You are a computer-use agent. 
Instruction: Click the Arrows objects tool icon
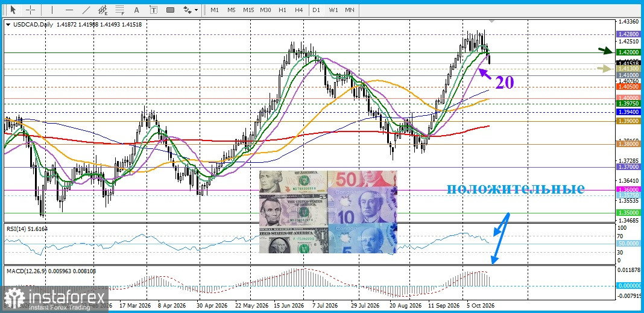188,10
